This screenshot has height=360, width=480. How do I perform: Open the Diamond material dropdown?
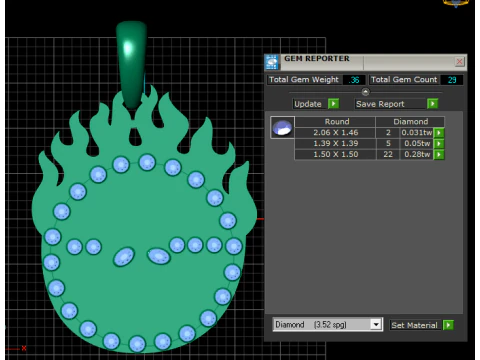[x=376, y=324]
